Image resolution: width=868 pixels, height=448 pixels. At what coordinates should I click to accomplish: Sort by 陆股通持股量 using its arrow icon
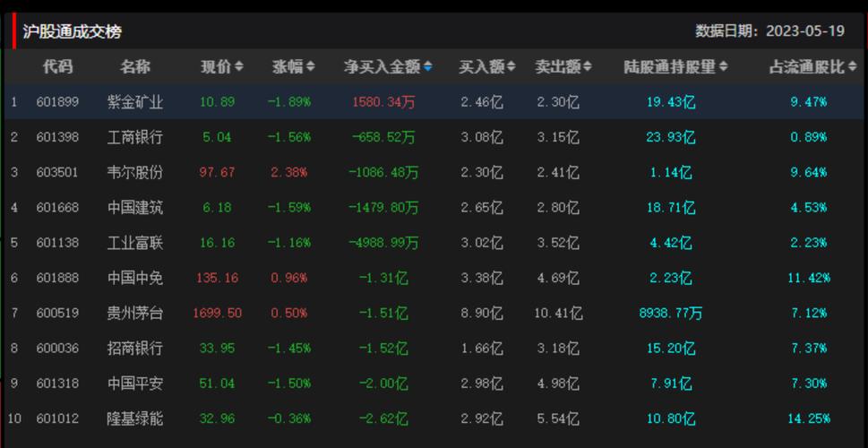pos(723,67)
